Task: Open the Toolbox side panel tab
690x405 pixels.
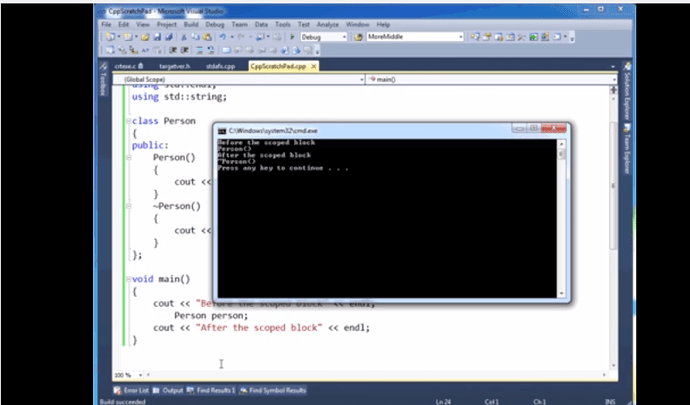Action: click(x=103, y=80)
